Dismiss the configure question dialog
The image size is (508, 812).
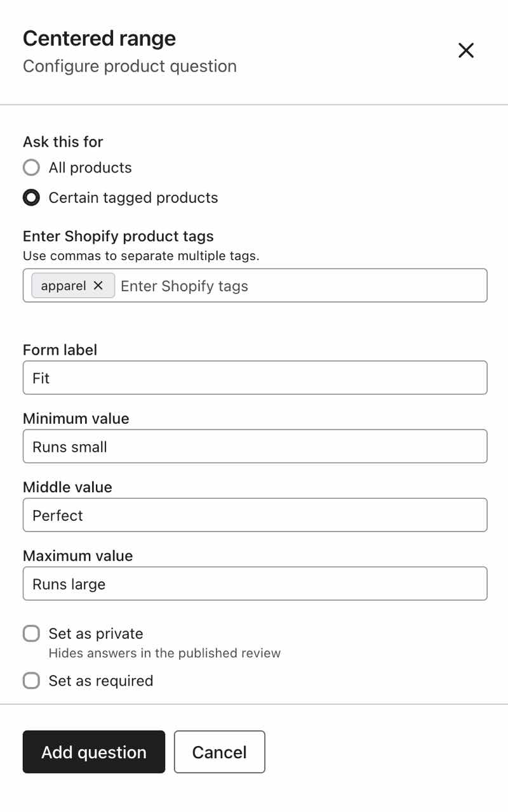(465, 50)
